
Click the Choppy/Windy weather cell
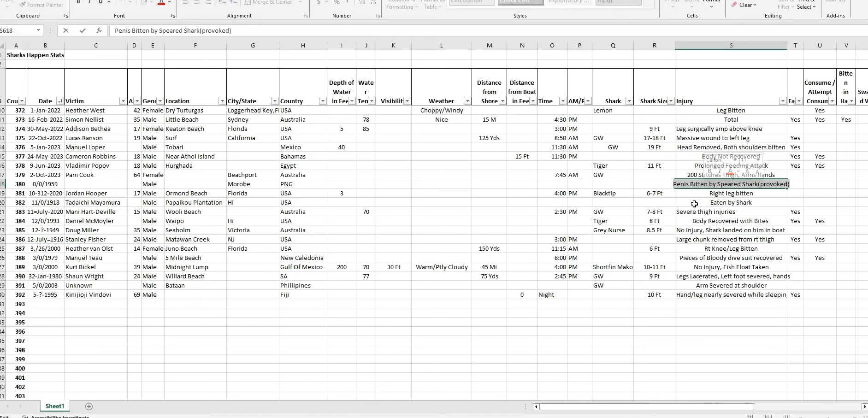pyautogui.click(x=442, y=110)
